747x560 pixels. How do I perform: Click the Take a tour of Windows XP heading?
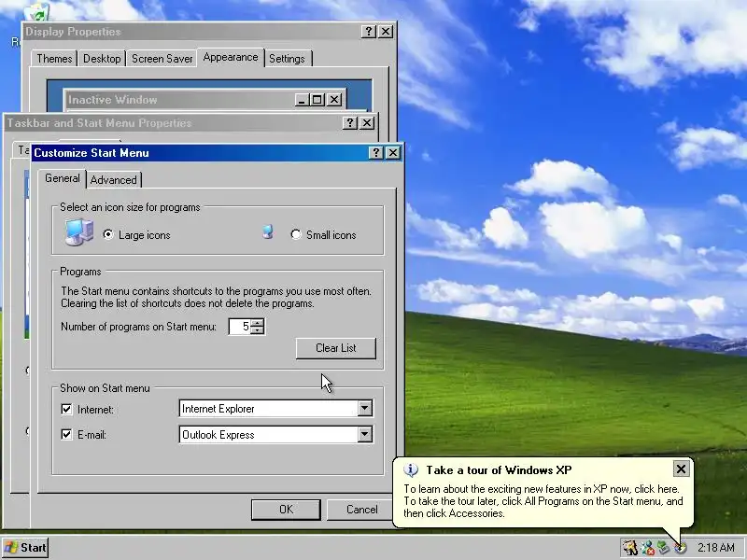pos(499,470)
